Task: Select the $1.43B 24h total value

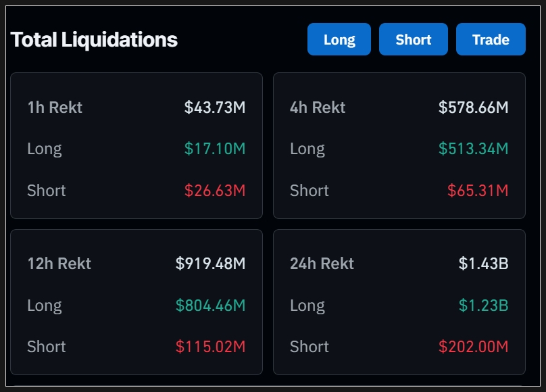Action: 483,264
